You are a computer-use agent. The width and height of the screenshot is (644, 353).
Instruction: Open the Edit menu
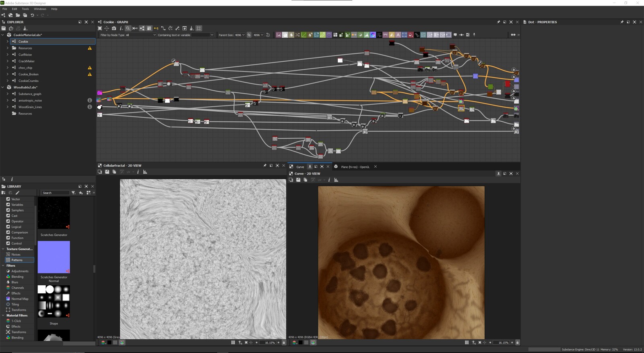(x=14, y=9)
